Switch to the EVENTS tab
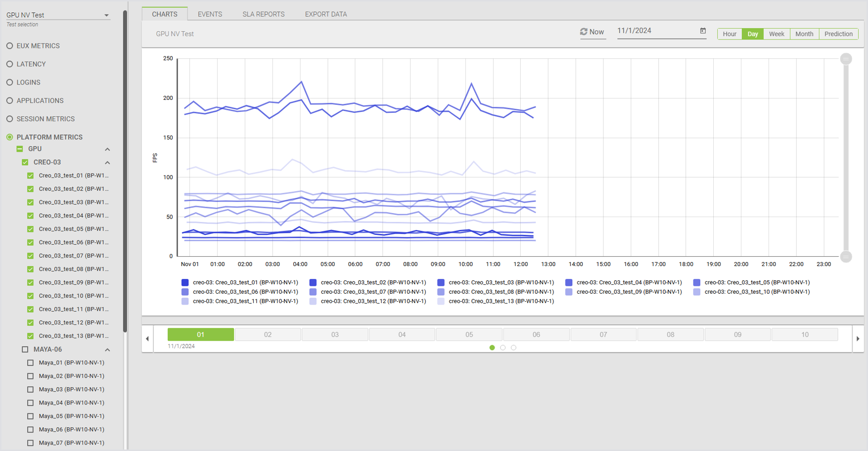The image size is (868, 451). click(x=210, y=14)
